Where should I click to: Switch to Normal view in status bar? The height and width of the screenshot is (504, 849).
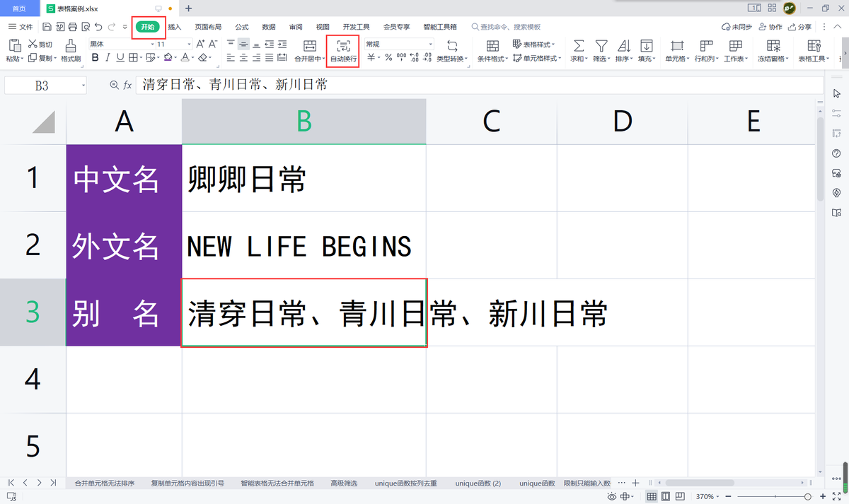pyautogui.click(x=652, y=496)
